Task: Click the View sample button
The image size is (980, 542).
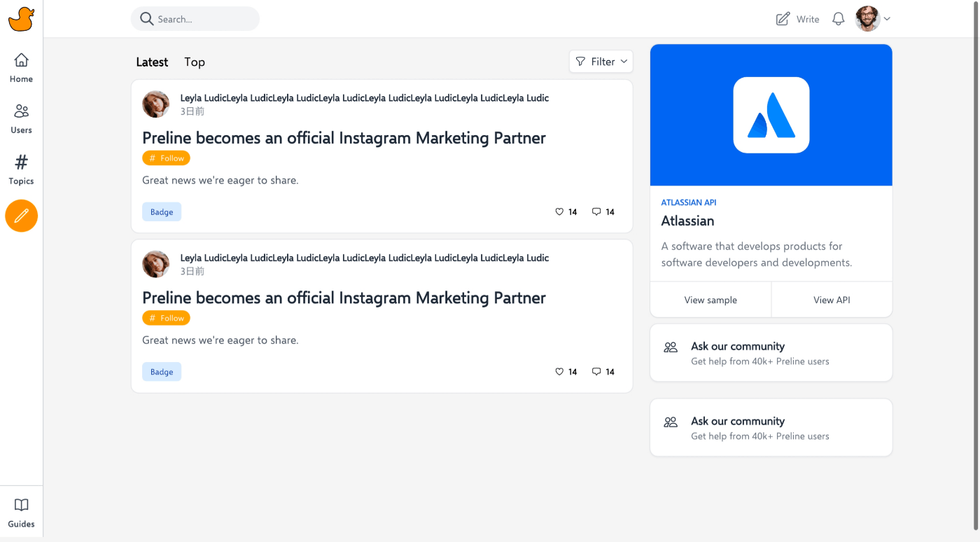Action: 710,300
